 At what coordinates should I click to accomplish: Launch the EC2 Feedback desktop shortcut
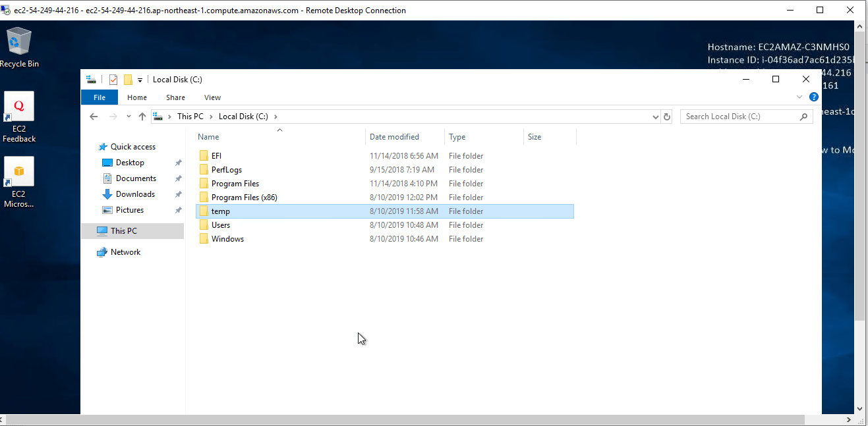click(x=18, y=109)
